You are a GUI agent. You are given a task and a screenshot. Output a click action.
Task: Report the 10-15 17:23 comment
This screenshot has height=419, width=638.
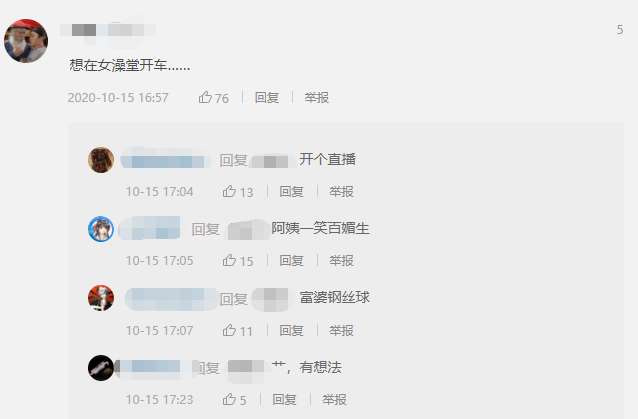(x=334, y=399)
